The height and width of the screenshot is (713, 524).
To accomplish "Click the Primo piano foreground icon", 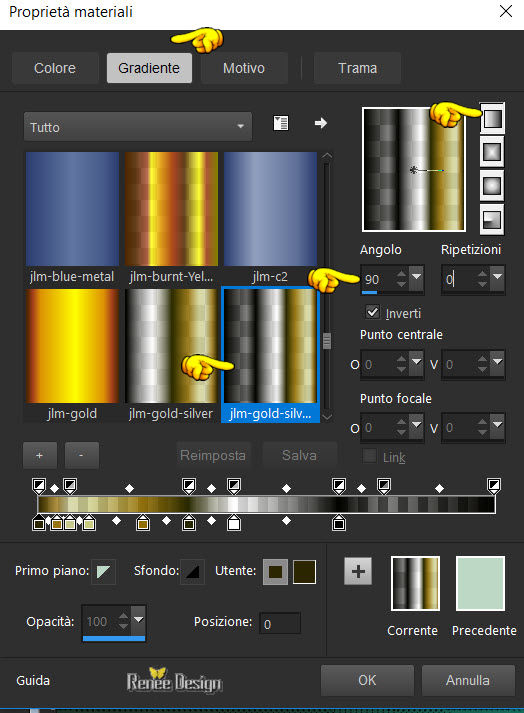I will coord(104,571).
